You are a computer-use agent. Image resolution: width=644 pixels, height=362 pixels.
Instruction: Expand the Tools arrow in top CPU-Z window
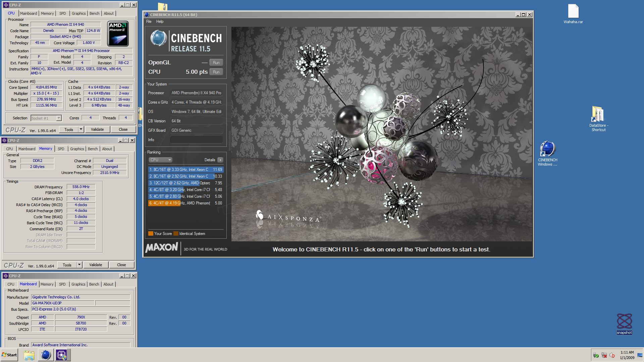[x=81, y=129]
